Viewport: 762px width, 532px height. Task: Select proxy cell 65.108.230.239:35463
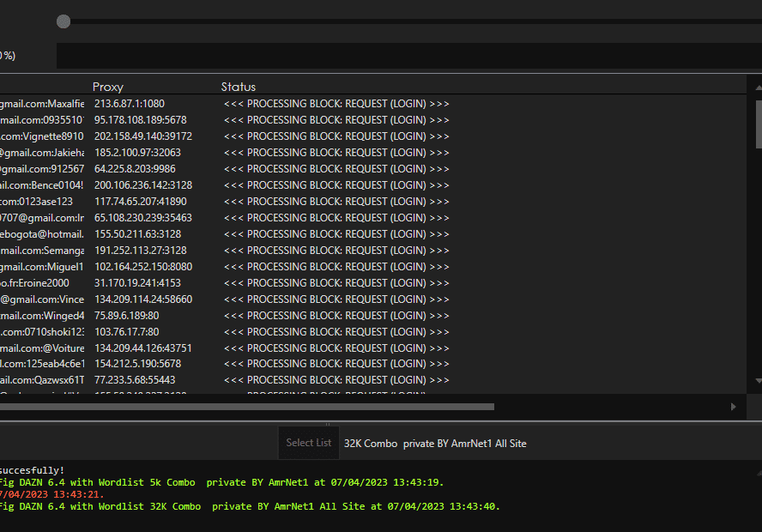[142, 218]
